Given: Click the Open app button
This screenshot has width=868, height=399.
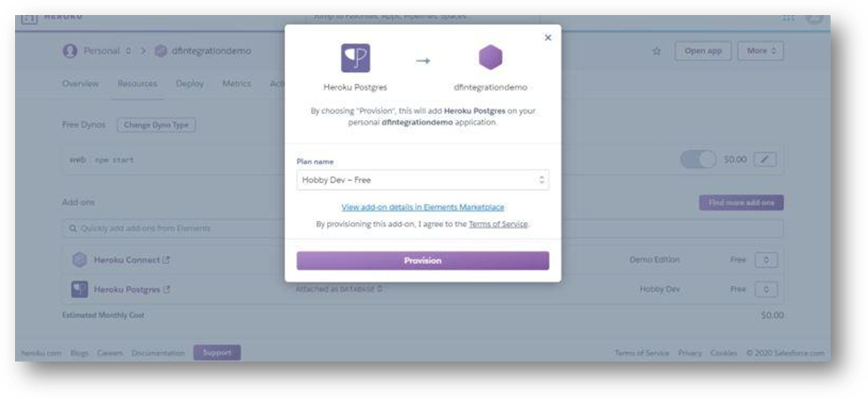Looking at the screenshot, I should point(703,51).
